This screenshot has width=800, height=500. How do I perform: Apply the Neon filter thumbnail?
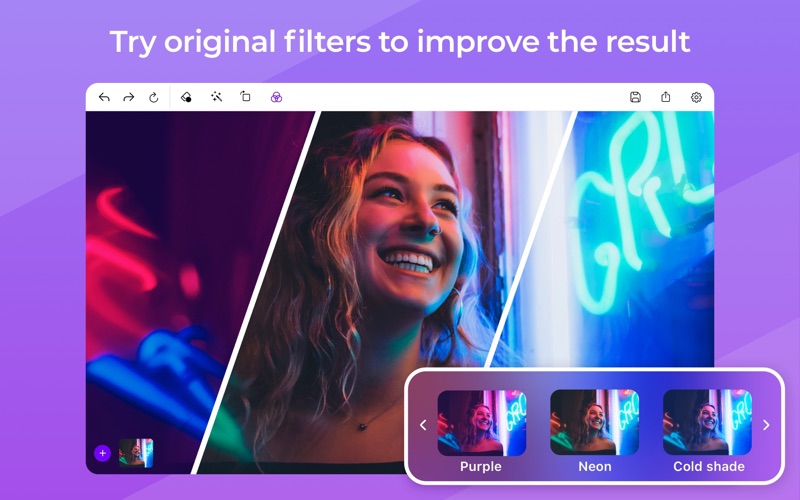point(594,422)
